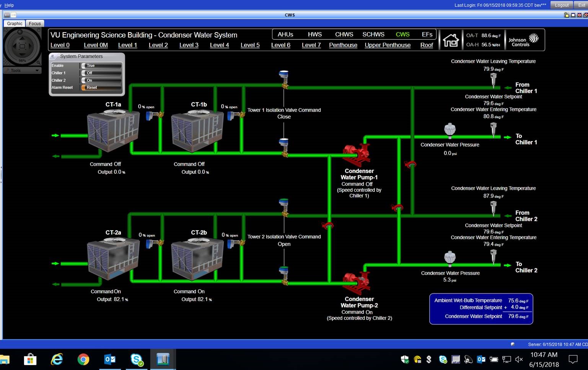The image size is (588, 370).
Task: Open Skype from the taskbar
Action: click(x=137, y=359)
